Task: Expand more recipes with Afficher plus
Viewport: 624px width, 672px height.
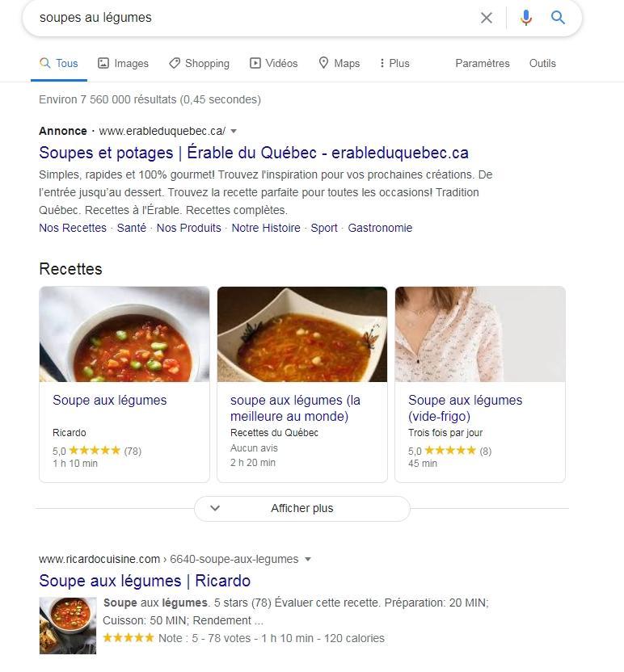Action: pyautogui.click(x=302, y=509)
